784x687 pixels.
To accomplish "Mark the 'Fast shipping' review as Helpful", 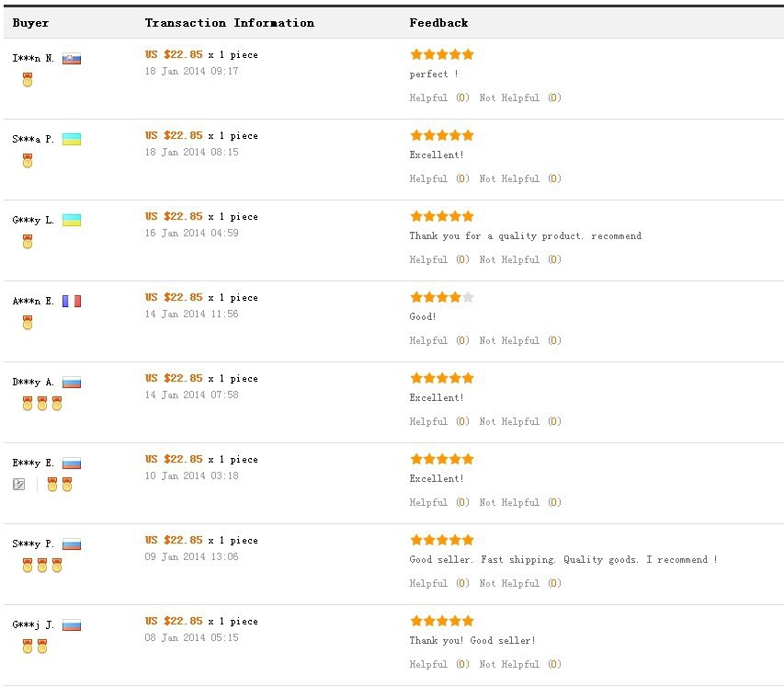I will (428, 584).
